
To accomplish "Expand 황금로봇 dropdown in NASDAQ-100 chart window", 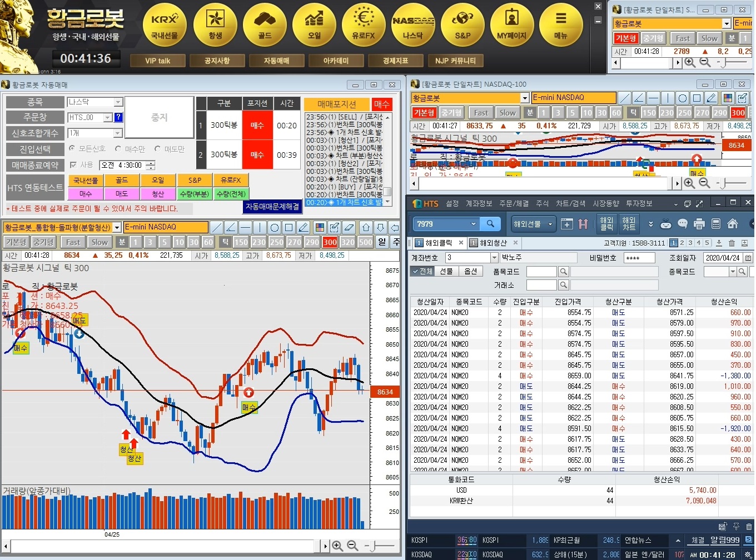I will (x=524, y=98).
